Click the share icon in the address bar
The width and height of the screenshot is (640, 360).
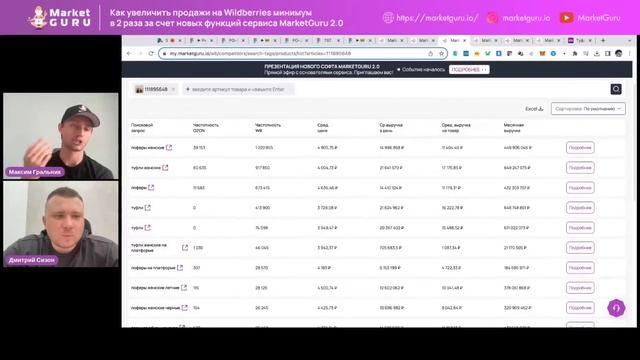[431, 53]
